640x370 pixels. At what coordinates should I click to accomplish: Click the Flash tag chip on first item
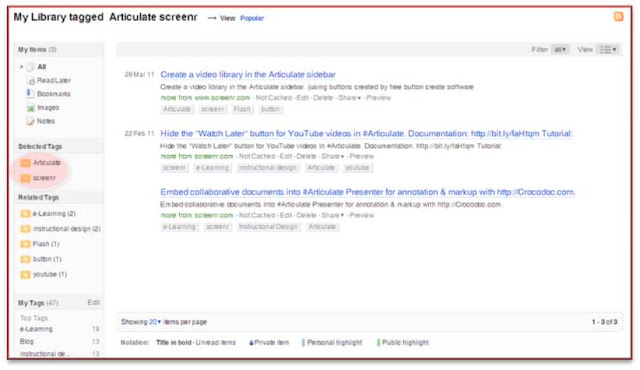(x=242, y=109)
